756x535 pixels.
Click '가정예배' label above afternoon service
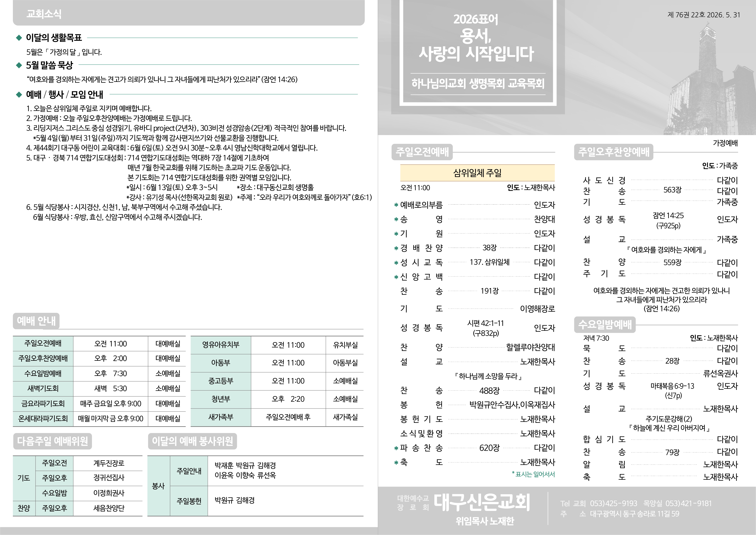pos(725,143)
